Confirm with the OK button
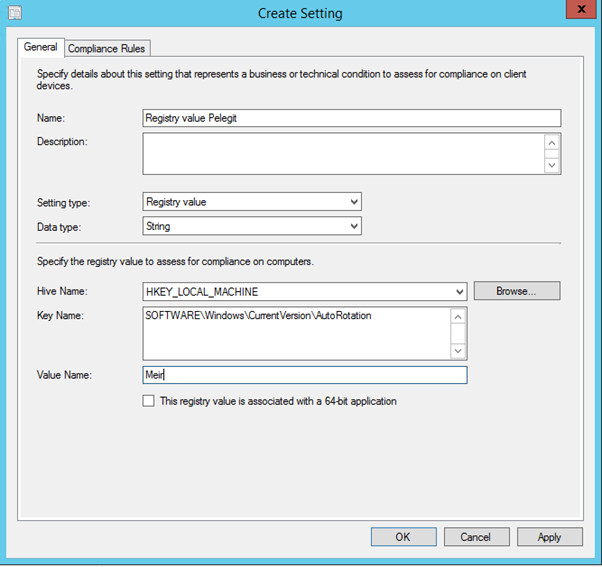The image size is (602, 567). pos(404,537)
